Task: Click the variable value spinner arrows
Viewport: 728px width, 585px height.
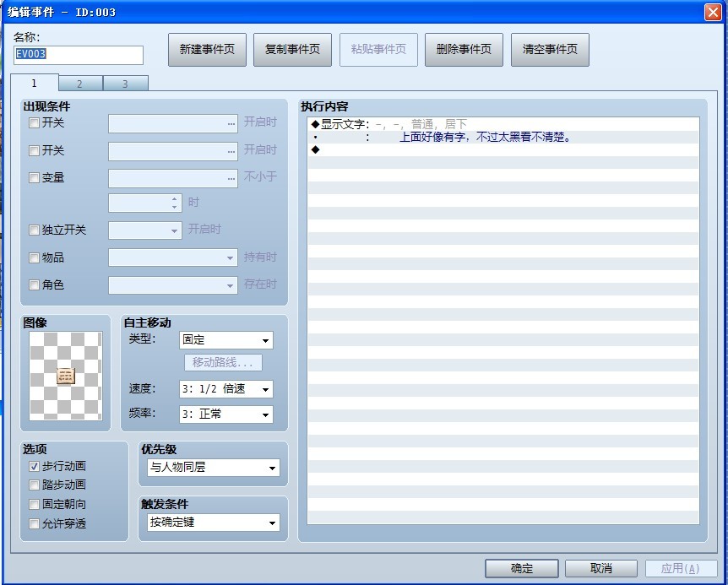Action: click(175, 203)
